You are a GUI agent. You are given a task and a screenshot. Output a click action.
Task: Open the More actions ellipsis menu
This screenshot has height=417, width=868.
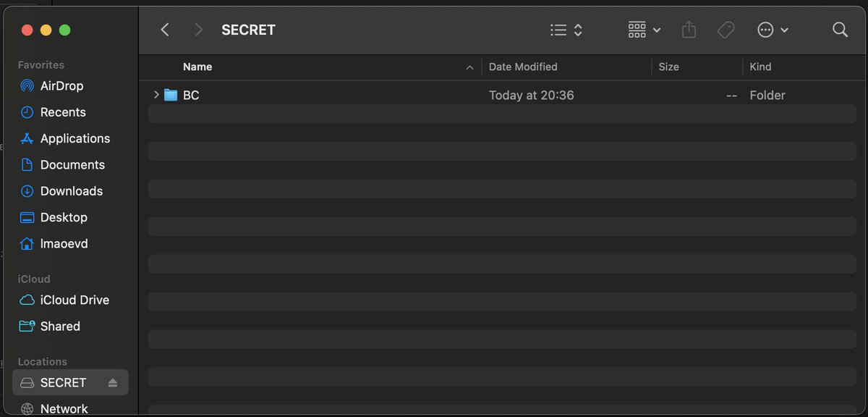[x=773, y=30]
